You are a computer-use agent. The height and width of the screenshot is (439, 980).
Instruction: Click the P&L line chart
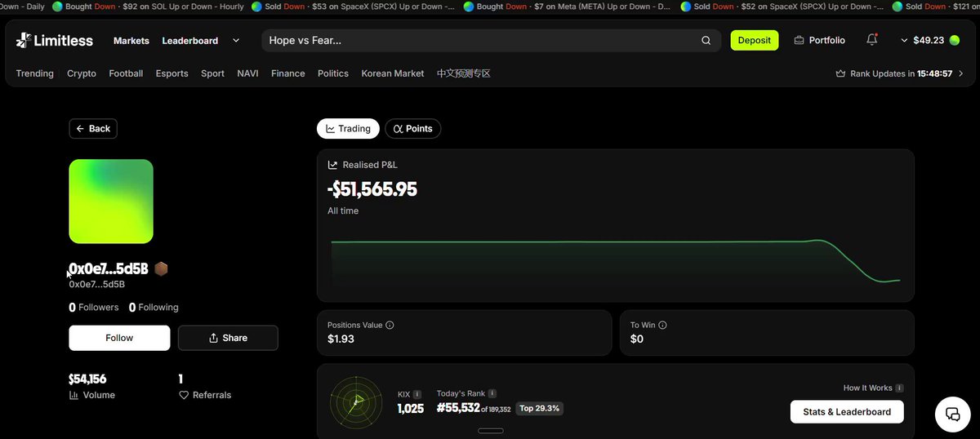615,261
